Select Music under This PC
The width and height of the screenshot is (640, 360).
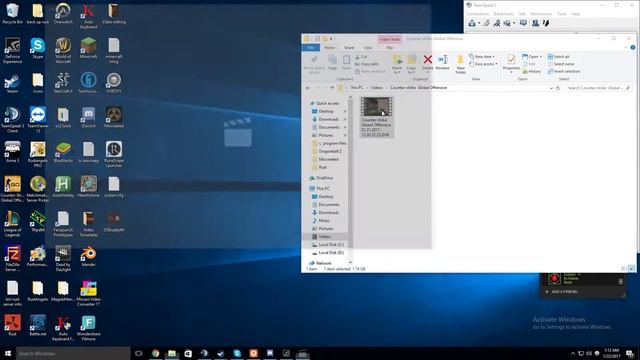[x=321, y=220]
